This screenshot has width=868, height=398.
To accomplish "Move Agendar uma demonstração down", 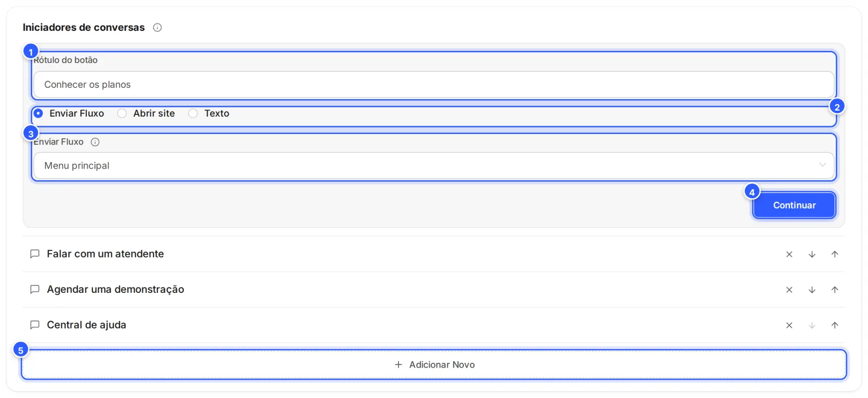I will 812,290.
